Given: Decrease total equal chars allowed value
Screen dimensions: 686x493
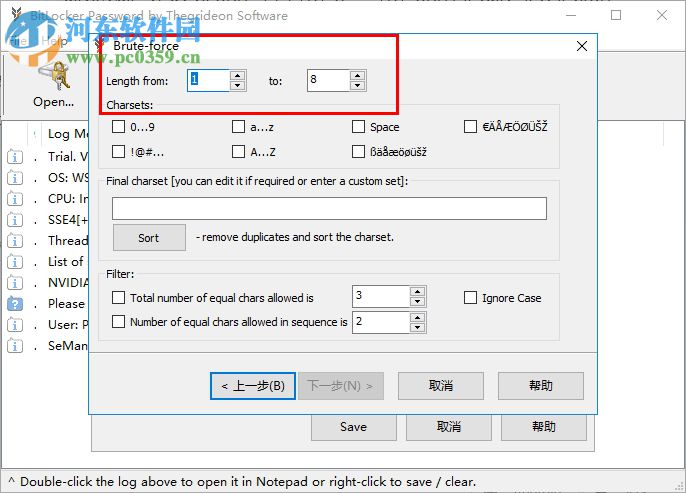Looking at the screenshot, I should 418,301.
